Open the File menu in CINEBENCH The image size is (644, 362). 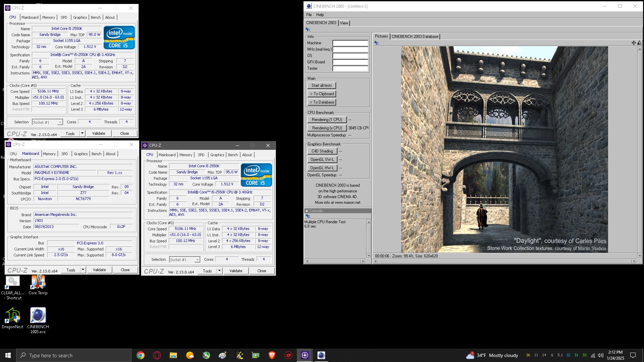pos(309,15)
